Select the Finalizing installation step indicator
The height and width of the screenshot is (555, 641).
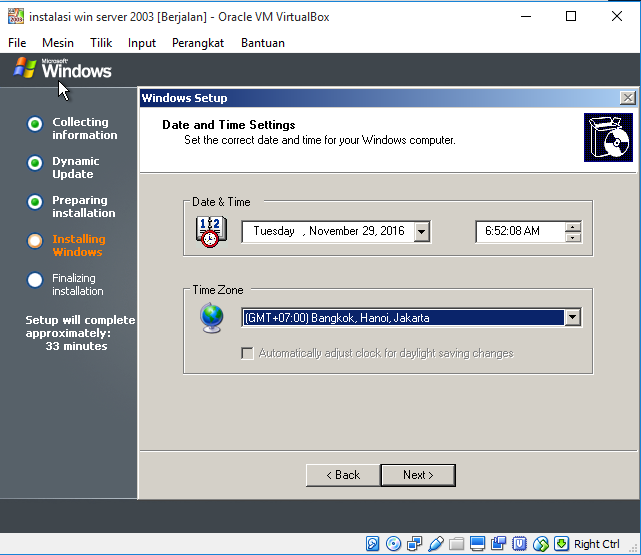(35, 280)
